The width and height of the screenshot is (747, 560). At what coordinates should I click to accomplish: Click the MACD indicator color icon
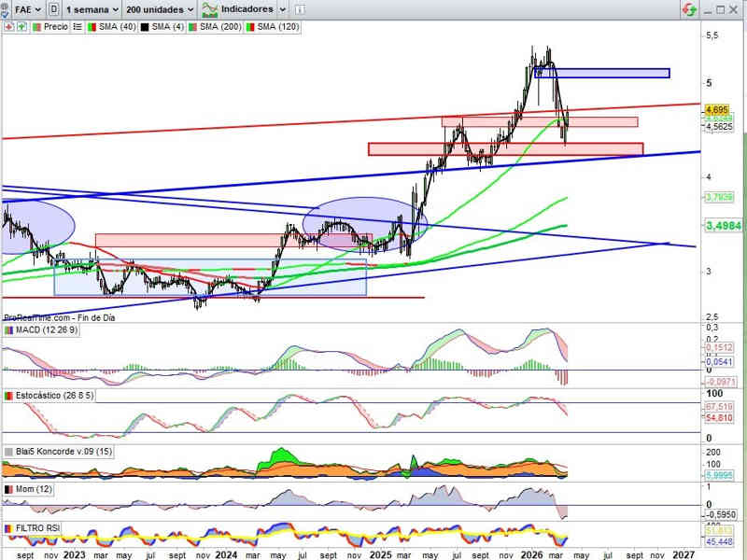9,330
